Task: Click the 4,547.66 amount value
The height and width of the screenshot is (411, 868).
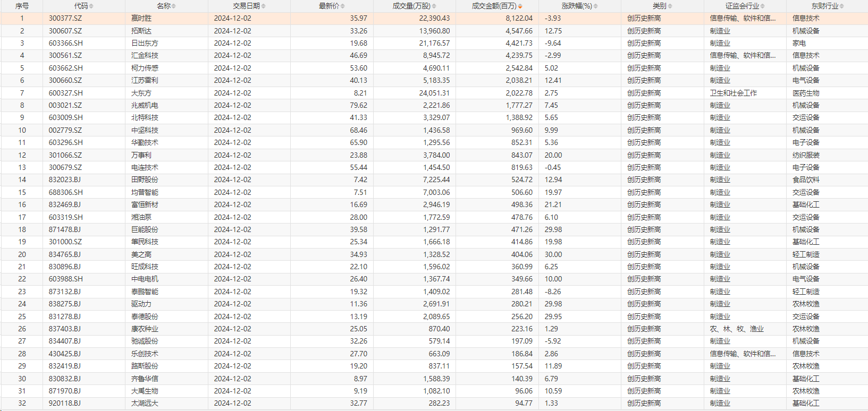Action: click(x=519, y=31)
